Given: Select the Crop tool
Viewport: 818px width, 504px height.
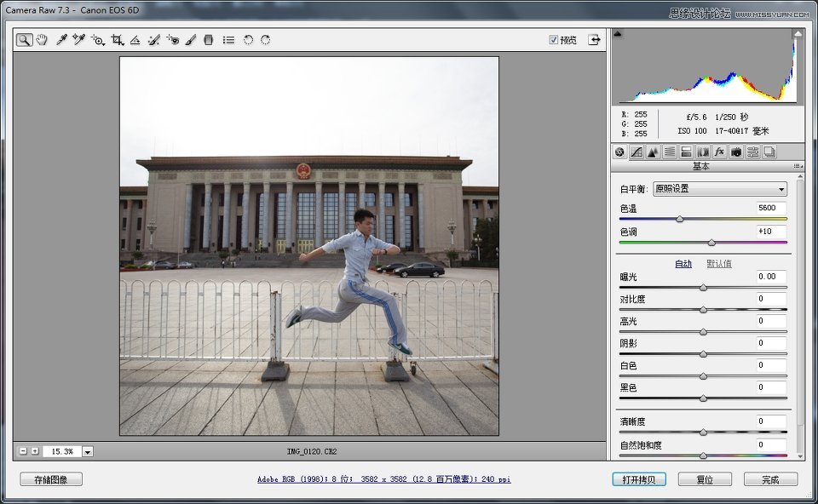Looking at the screenshot, I should [x=118, y=40].
